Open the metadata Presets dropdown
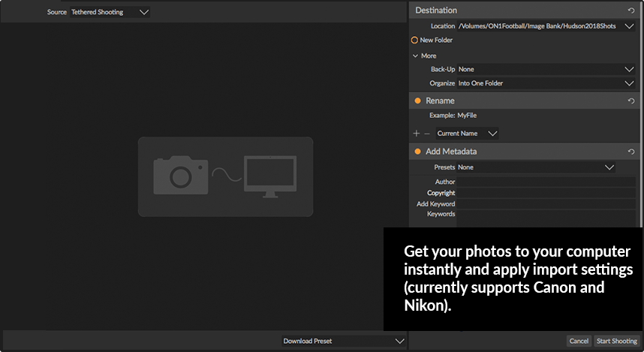This screenshot has width=644, height=352. pyautogui.click(x=536, y=167)
